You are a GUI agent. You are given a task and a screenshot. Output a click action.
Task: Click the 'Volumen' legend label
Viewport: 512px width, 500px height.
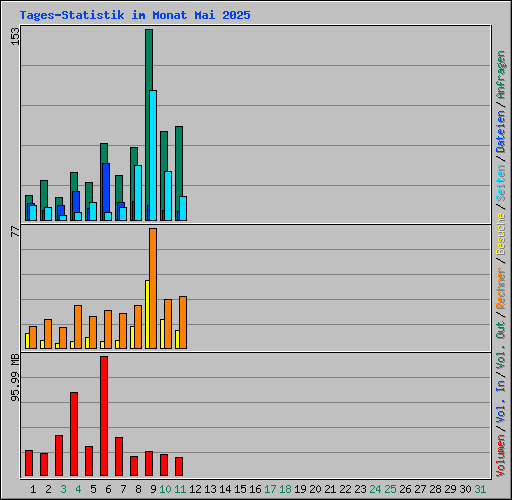click(501, 456)
